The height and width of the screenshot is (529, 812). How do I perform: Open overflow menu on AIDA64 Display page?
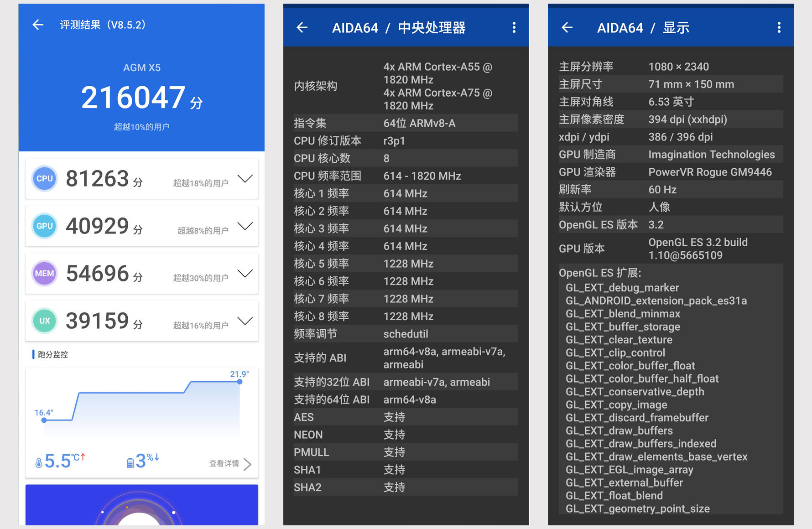click(779, 28)
